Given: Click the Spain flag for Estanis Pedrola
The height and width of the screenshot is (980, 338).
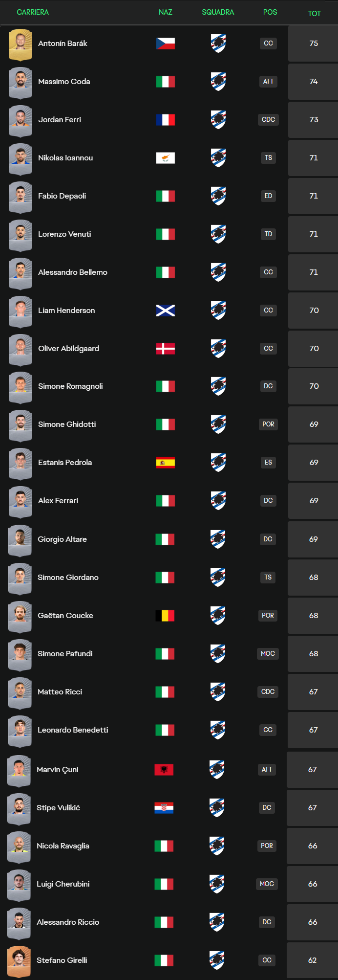Looking at the screenshot, I should (x=166, y=463).
